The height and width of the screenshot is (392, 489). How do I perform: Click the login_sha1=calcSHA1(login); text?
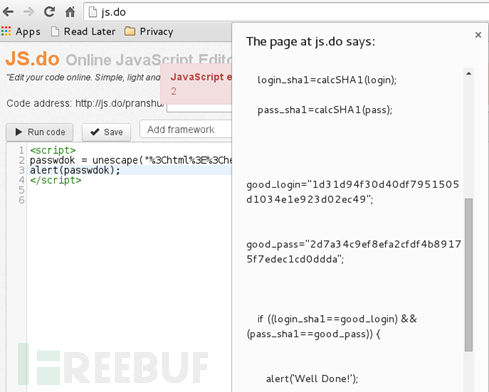327,80
